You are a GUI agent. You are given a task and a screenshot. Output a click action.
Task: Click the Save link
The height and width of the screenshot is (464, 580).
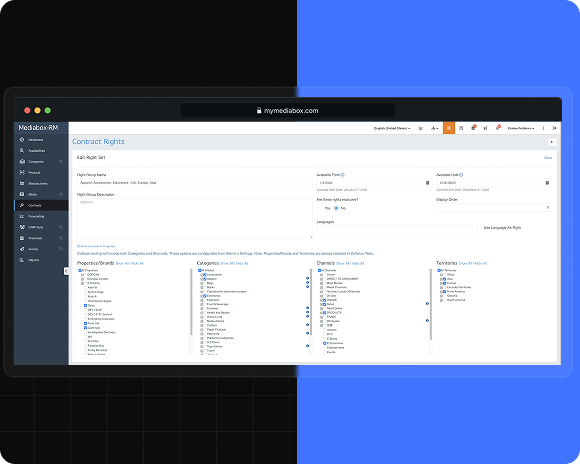(547, 158)
